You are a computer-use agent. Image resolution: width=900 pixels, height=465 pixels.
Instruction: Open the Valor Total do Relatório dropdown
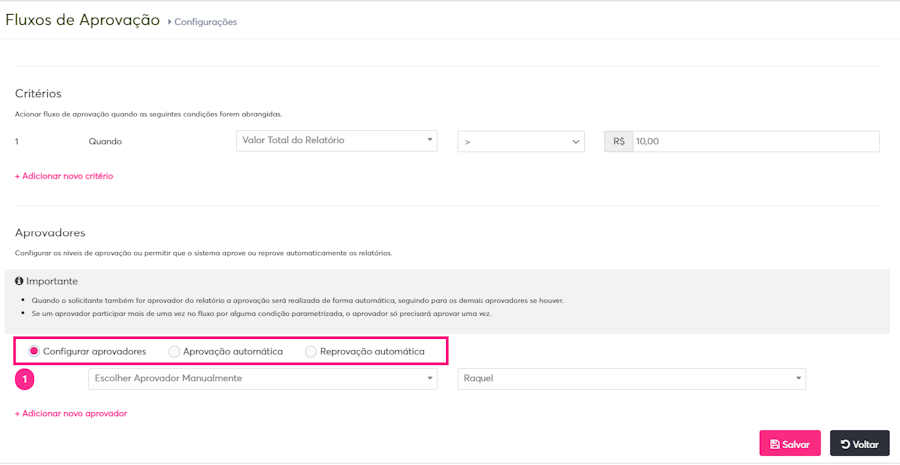coord(337,141)
